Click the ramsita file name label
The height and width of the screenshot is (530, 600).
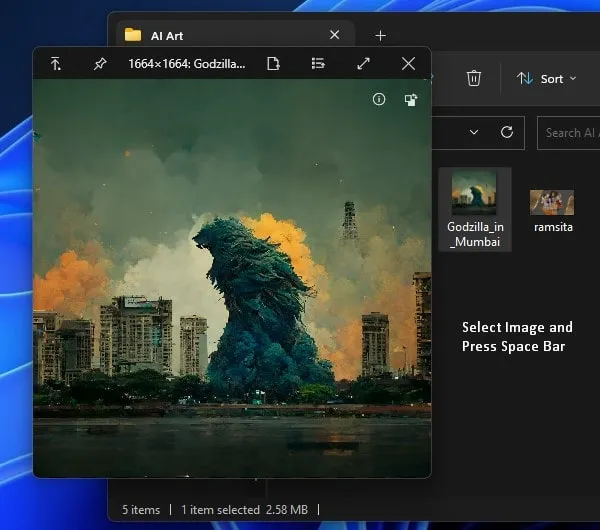pos(553,227)
